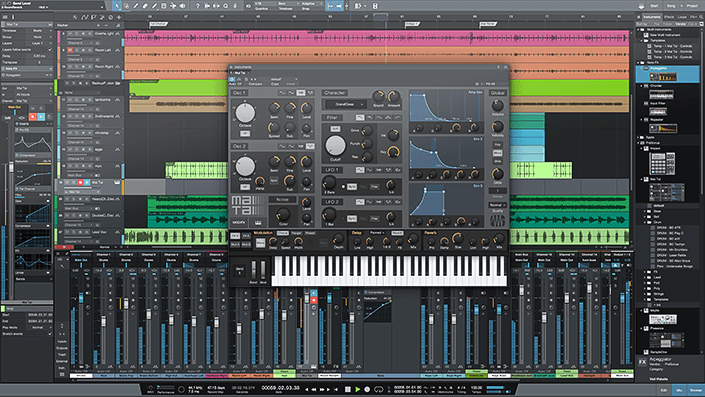Toggle LFO 1 Sync button
Screen dimensions: 705x397
(352, 187)
